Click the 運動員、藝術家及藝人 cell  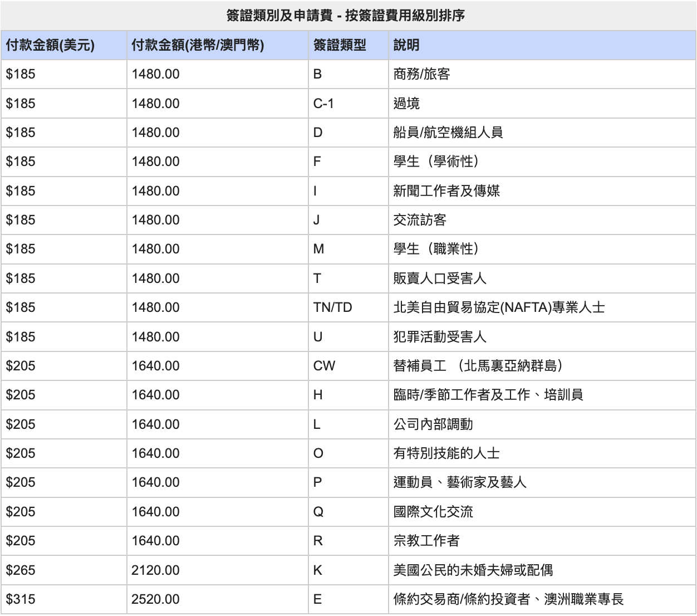coord(460,482)
